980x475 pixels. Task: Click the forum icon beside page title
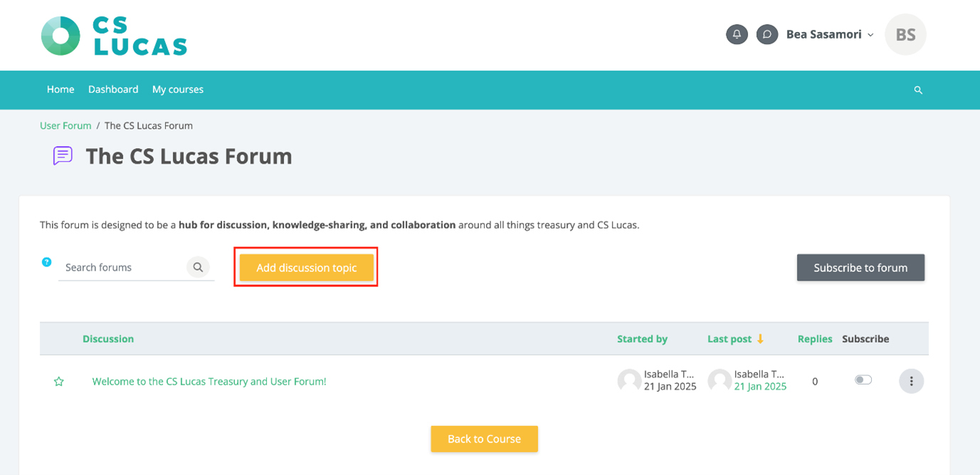click(x=63, y=155)
